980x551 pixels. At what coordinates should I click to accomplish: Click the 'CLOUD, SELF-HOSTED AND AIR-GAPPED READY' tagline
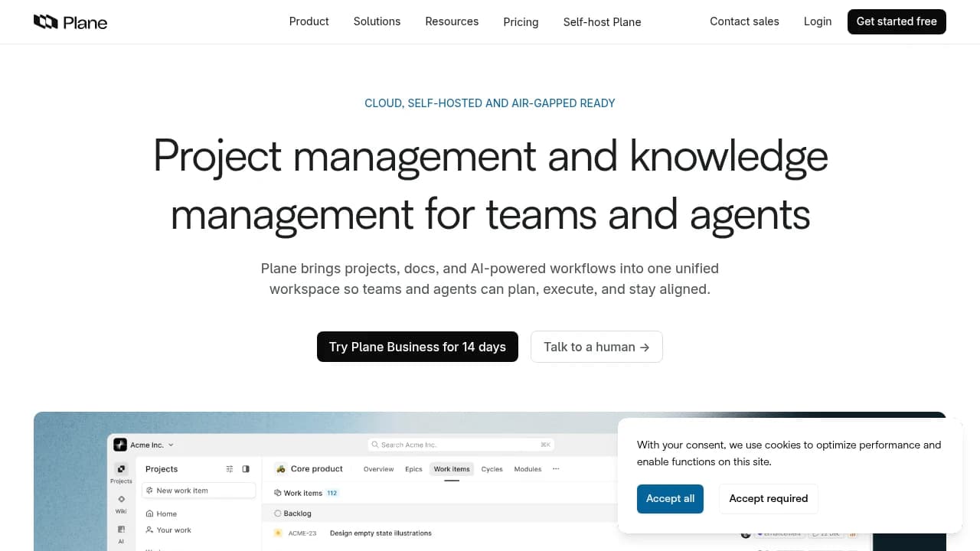point(490,103)
